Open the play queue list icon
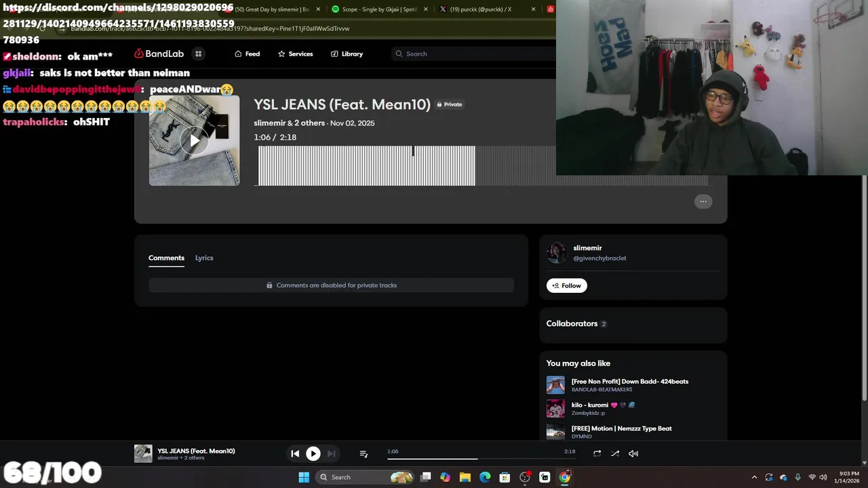 (363, 453)
